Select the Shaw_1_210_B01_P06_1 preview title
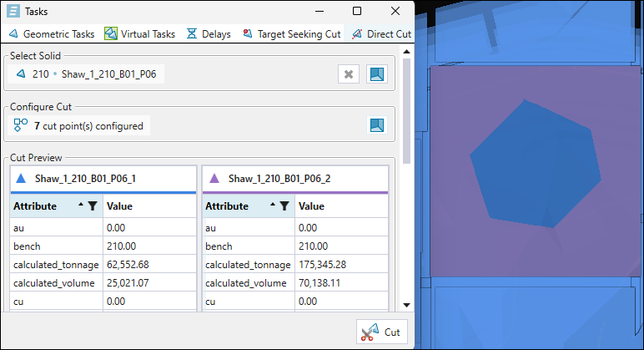644x350 pixels. click(x=85, y=179)
